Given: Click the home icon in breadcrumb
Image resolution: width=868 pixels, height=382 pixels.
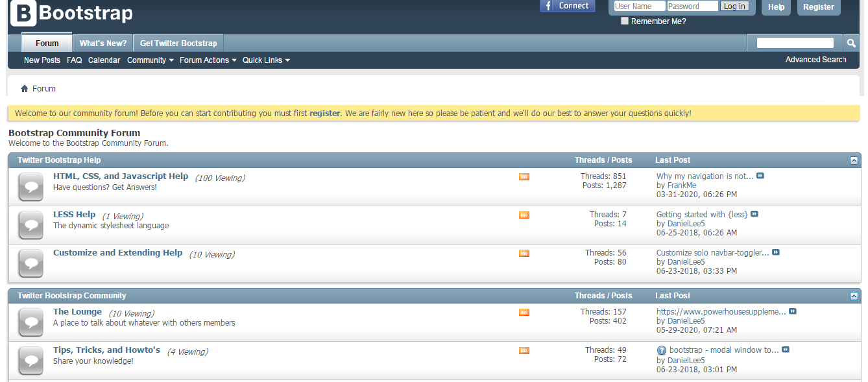Looking at the screenshot, I should 25,89.
